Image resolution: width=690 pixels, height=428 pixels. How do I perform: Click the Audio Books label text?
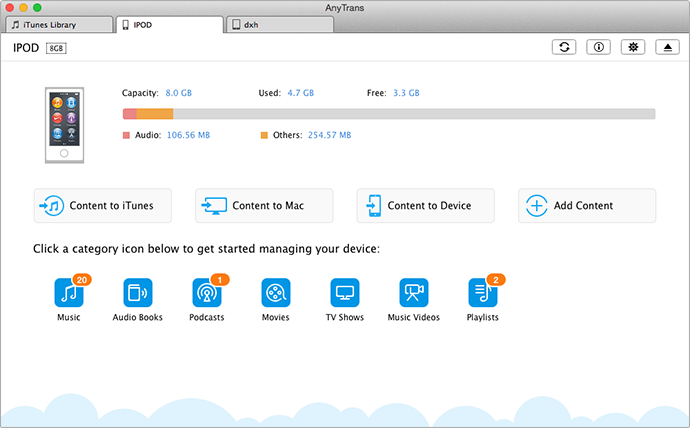[x=138, y=317]
